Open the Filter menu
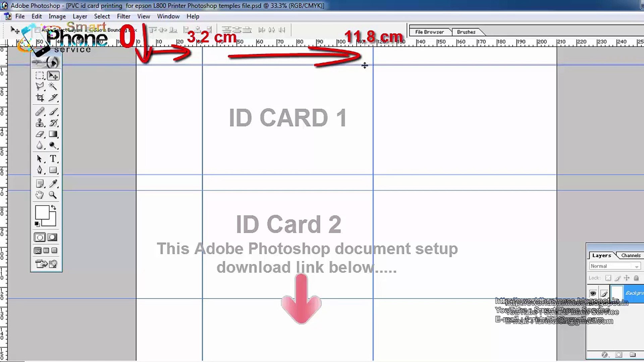This screenshot has width=644, height=362. (123, 16)
